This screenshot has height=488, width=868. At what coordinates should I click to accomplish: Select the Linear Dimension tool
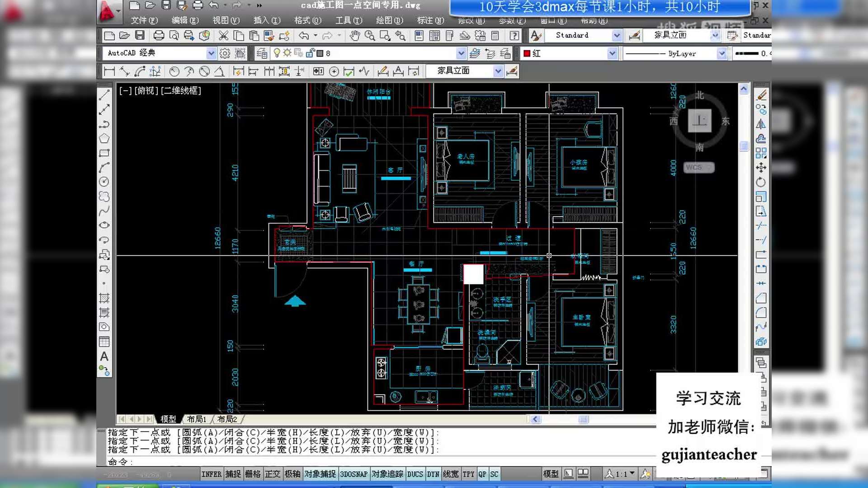pos(108,71)
